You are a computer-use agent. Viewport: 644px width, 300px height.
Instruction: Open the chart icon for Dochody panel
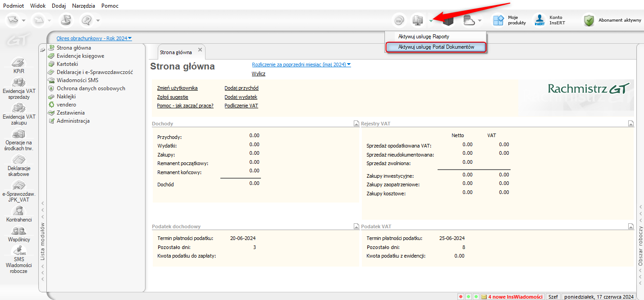point(356,123)
